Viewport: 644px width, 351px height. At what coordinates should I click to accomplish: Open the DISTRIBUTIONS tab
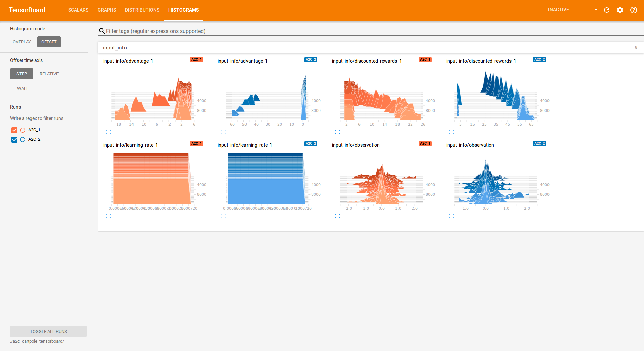142,10
